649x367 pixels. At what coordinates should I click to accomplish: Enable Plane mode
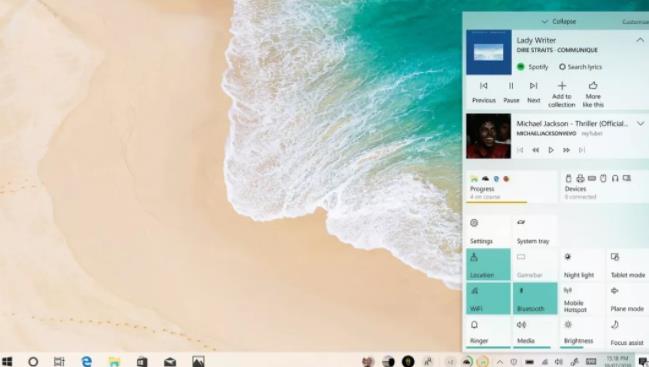[x=627, y=298]
